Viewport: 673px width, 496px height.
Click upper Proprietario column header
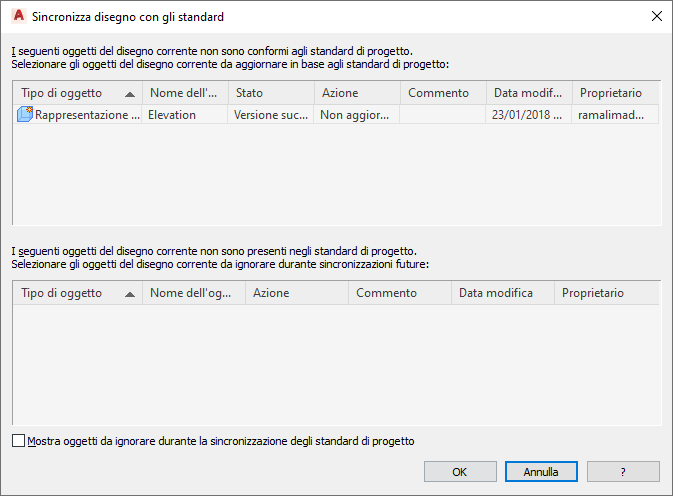pos(615,93)
